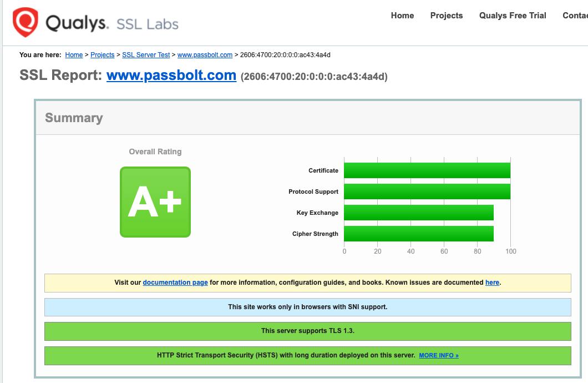The height and width of the screenshot is (383, 588).
Task: Click the HSTS long duration notice text
Action: (286, 355)
